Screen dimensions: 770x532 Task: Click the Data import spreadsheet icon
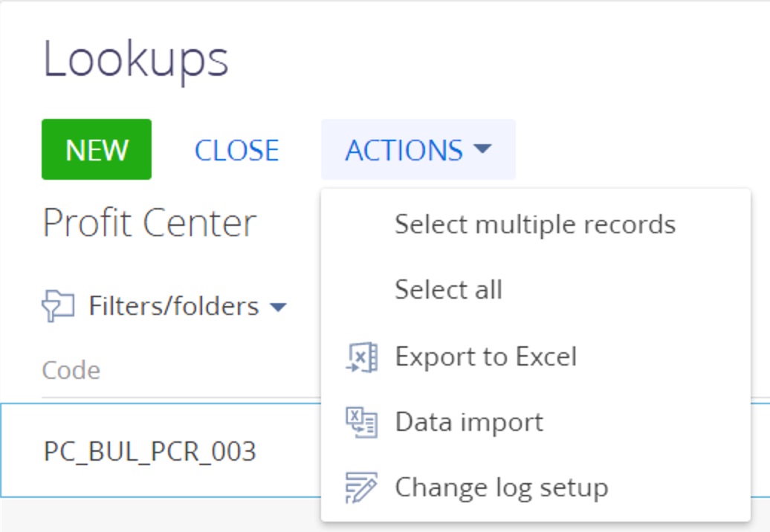[362, 422]
